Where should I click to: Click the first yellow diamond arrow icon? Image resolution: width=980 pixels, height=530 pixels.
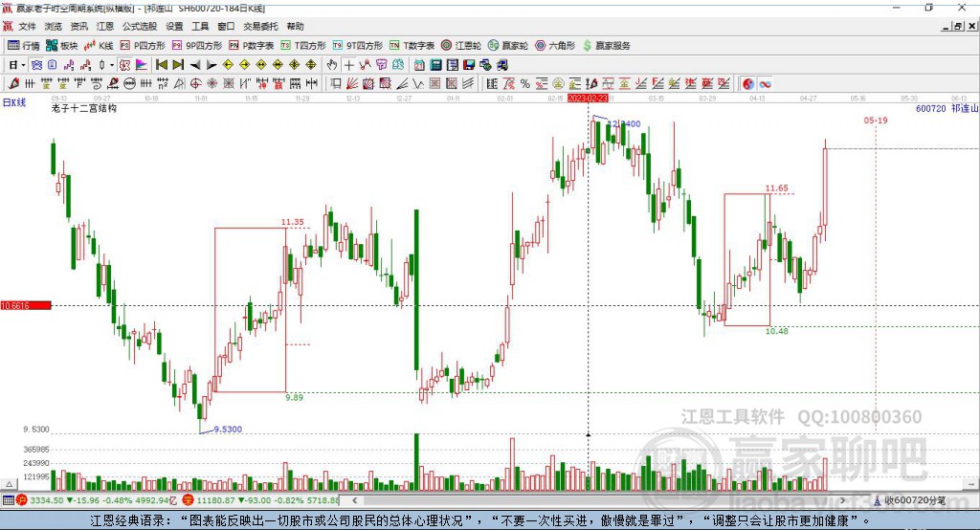[228, 65]
